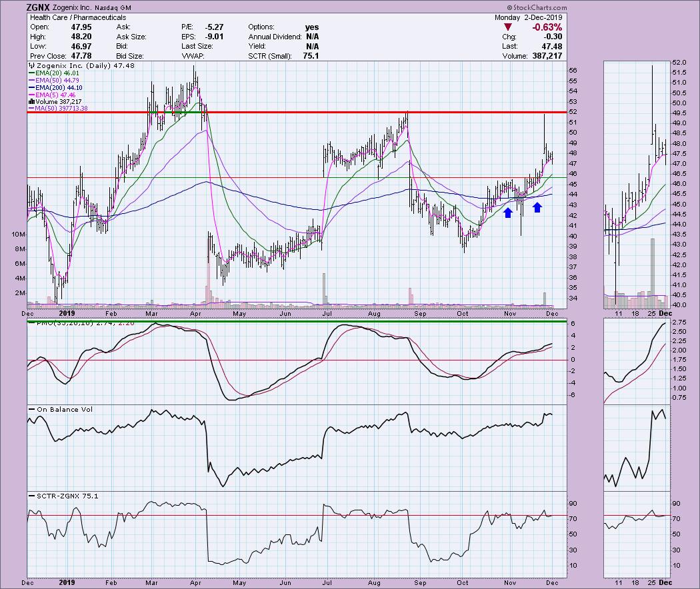The height and width of the screenshot is (589, 700).
Task: Click the VWAP label
Action: (x=193, y=56)
